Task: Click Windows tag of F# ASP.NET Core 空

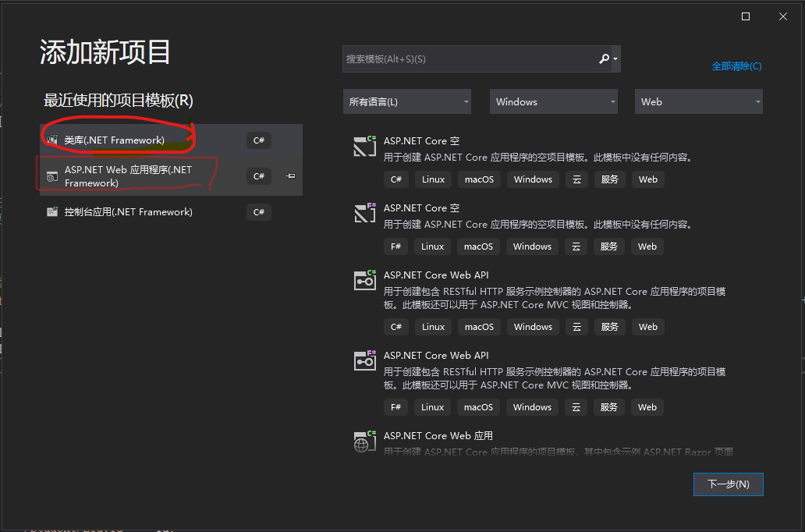Action: point(533,246)
